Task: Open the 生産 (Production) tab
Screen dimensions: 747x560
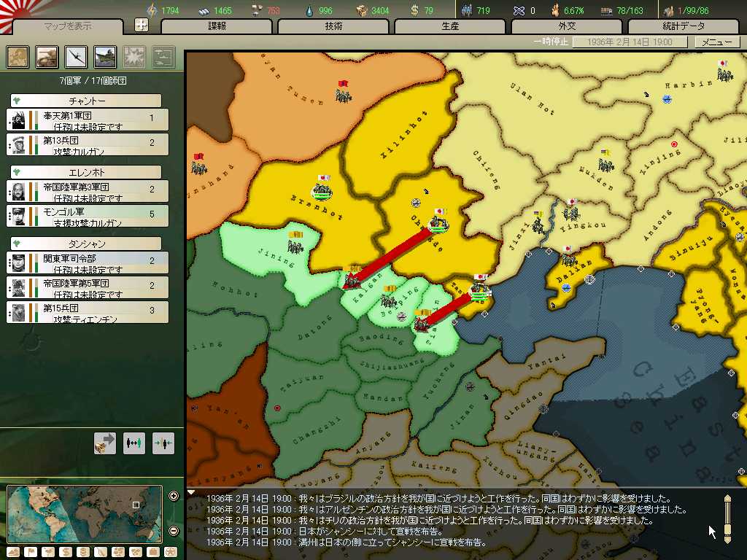Action: point(450,26)
